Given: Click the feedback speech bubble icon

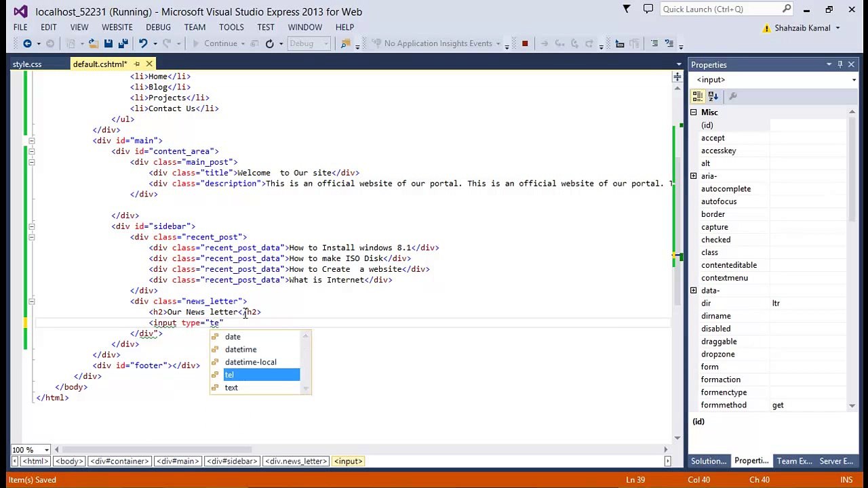Looking at the screenshot, I should [648, 9].
